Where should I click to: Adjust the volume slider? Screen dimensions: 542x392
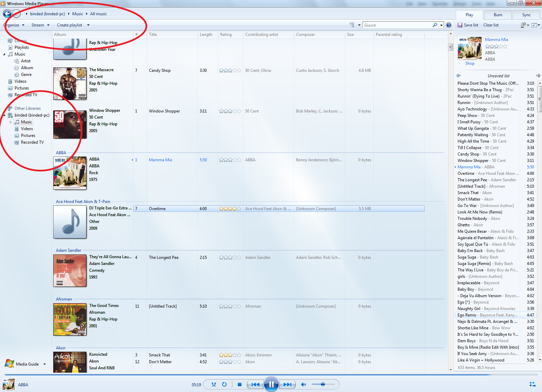(323, 384)
